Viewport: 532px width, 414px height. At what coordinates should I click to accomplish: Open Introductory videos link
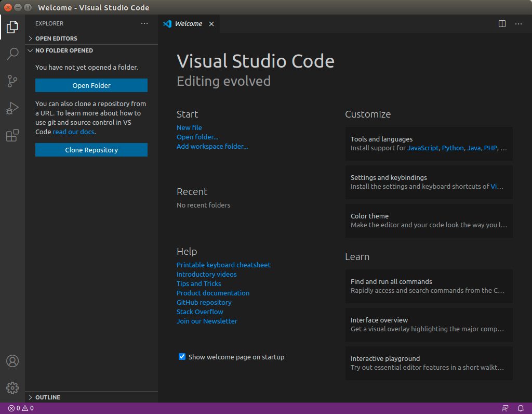pyautogui.click(x=207, y=274)
